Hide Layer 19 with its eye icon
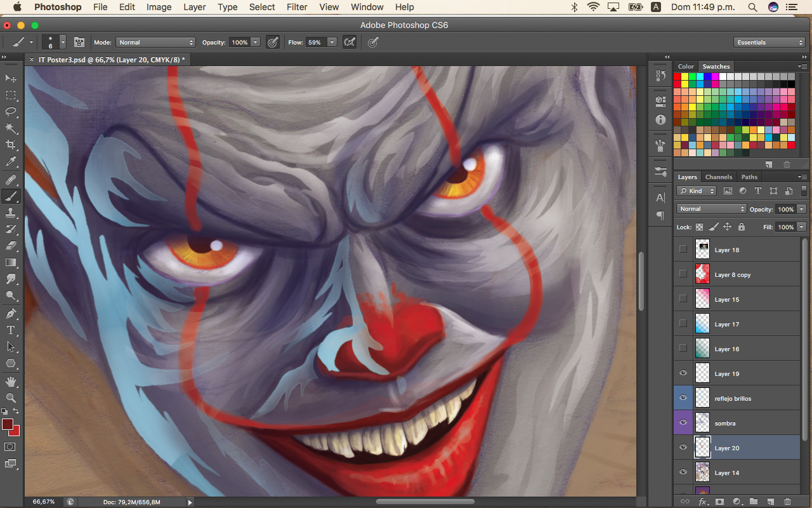Image resolution: width=812 pixels, height=508 pixels. coord(683,373)
